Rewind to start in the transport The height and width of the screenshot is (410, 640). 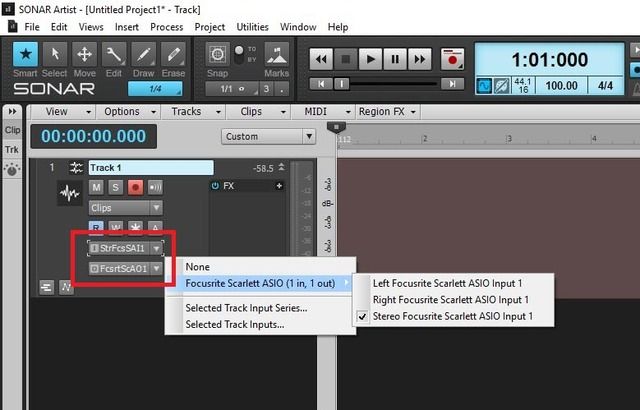(321, 59)
